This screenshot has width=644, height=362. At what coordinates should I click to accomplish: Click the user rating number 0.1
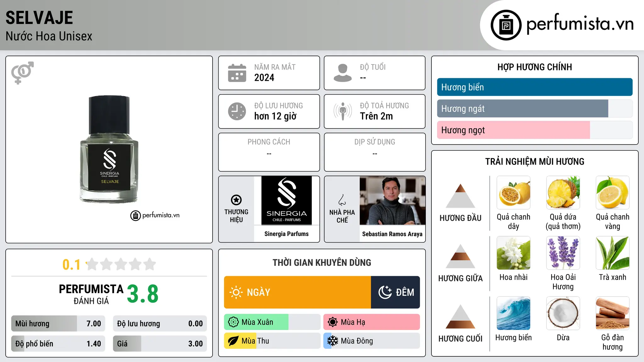[x=71, y=265]
